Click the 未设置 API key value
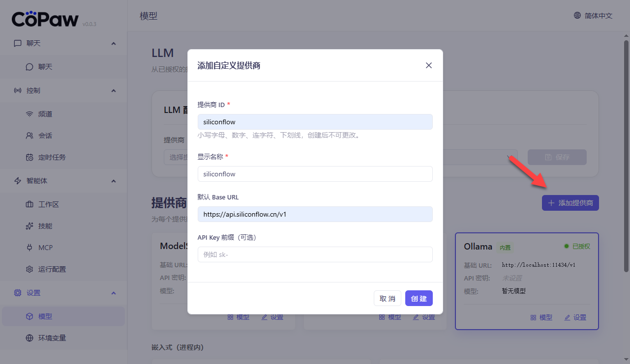Image resolution: width=630 pixels, height=364 pixels. pyautogui.click(x=511, y=278)
